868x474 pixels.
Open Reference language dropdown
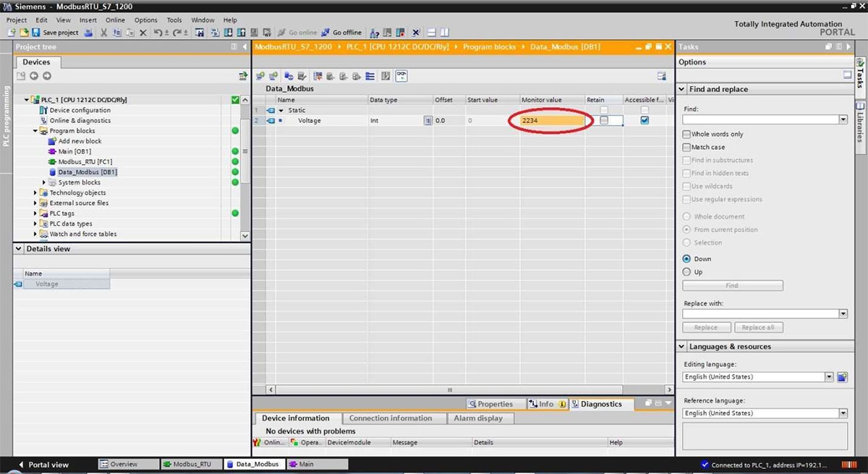[843, 413]
